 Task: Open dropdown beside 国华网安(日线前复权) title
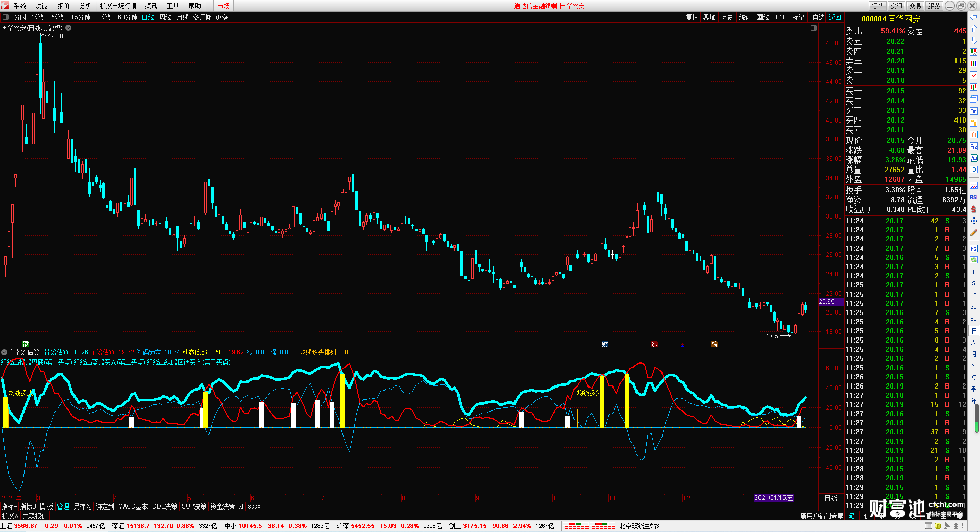click(x=68, y=28)
